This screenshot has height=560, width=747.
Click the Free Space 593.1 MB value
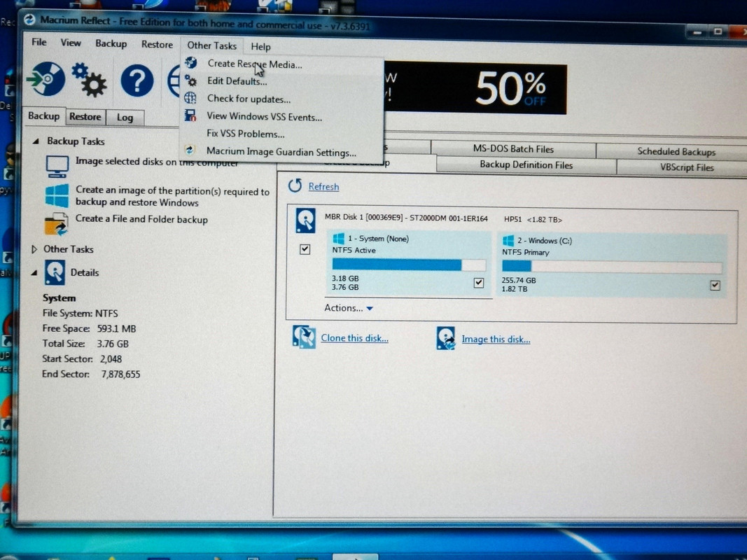[116, 328]
